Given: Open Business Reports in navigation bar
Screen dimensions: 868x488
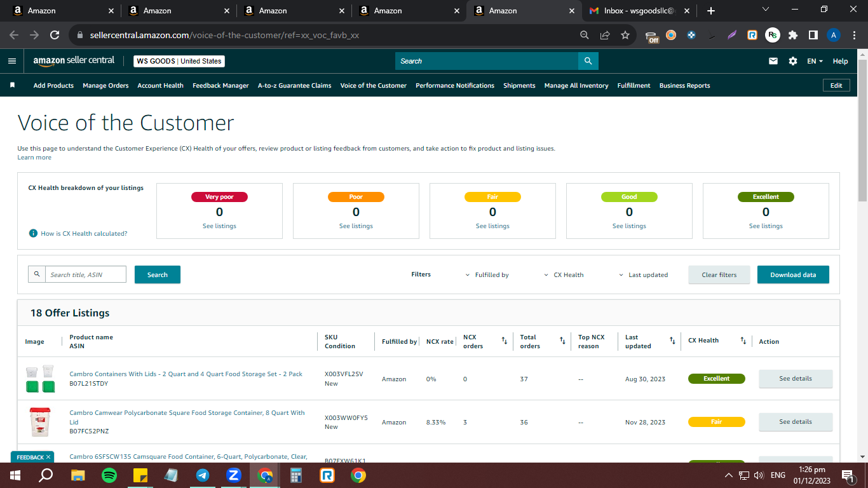Looking at the screenshot, I should click(x=684, y=85).
